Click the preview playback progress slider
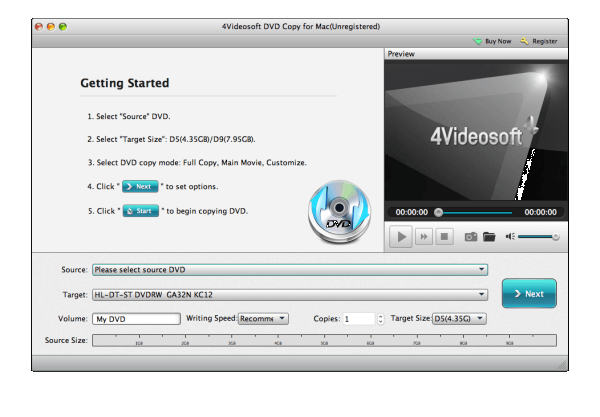The width and height of the screenshot is (600, 417). [474, 212]
